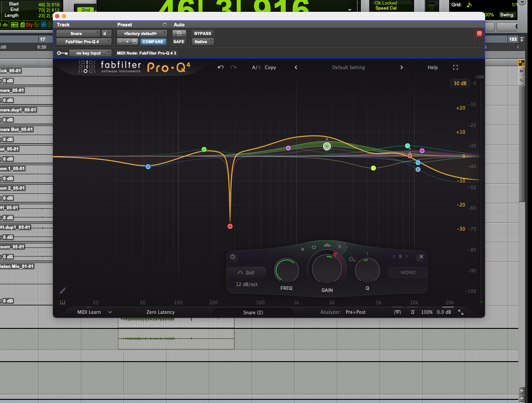Screen dimensions: 532x403
Task: Toggle dynamic gain power above GAIN knob
Action: pos(314,247)
